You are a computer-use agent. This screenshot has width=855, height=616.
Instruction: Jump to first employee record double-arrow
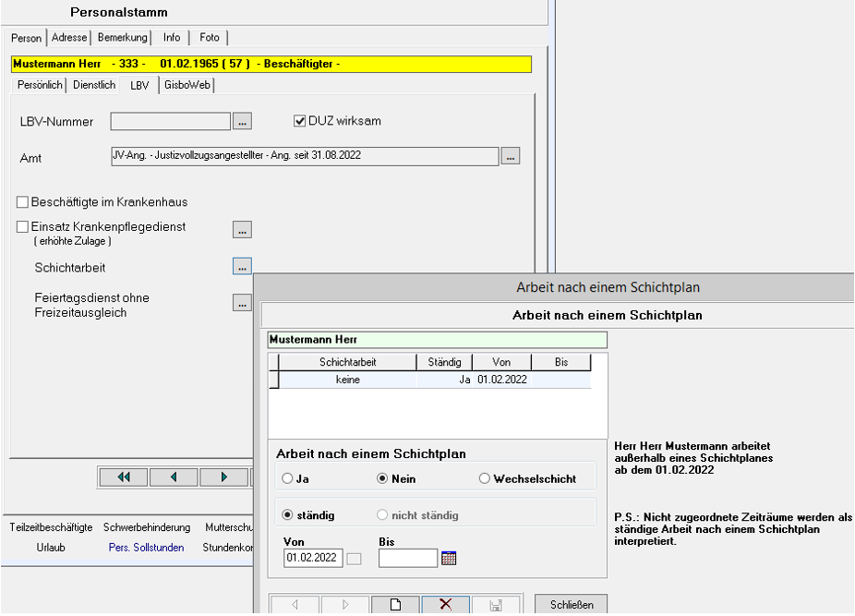(124, 477)
